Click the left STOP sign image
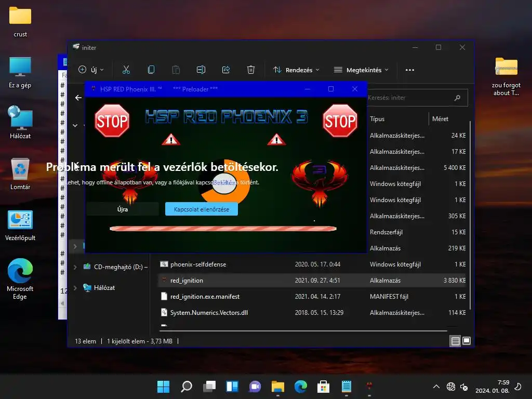Screen dimensions: 532x399 112,121
